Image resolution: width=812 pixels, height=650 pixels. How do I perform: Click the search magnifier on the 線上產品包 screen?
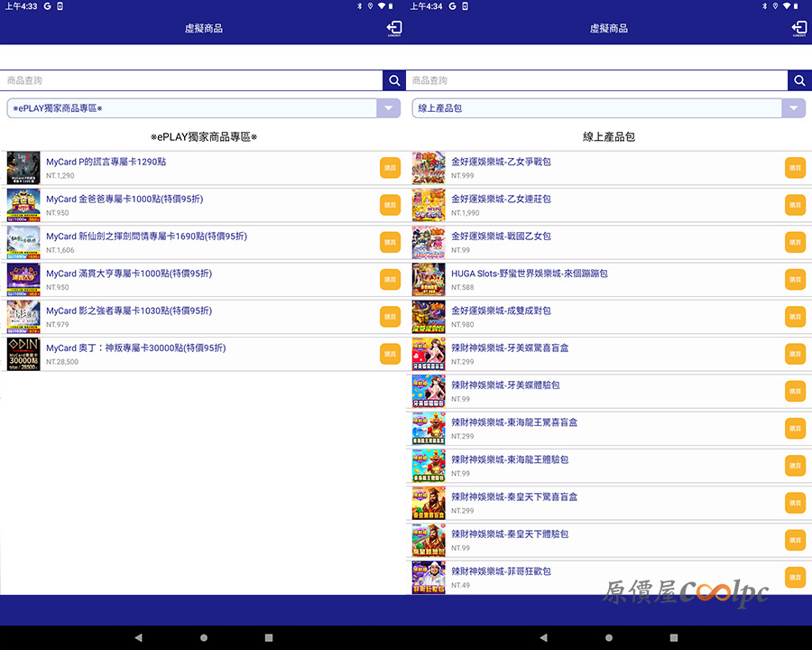799,80
